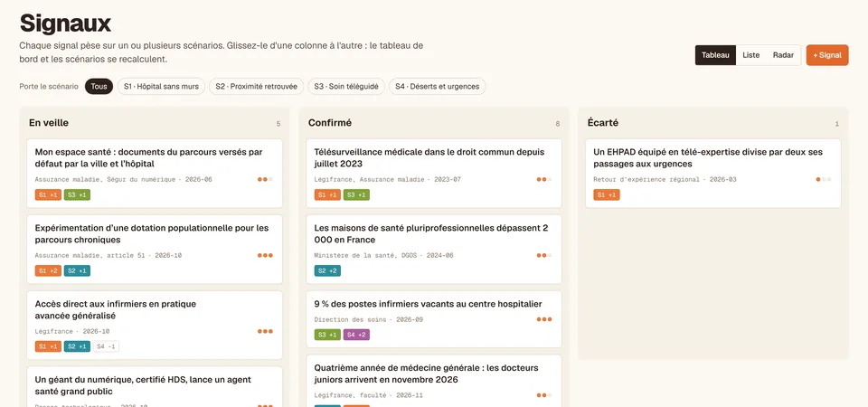Click the count 1 in Écarté
The height and width of the screenshot is (407, 868).
point(837,124)
